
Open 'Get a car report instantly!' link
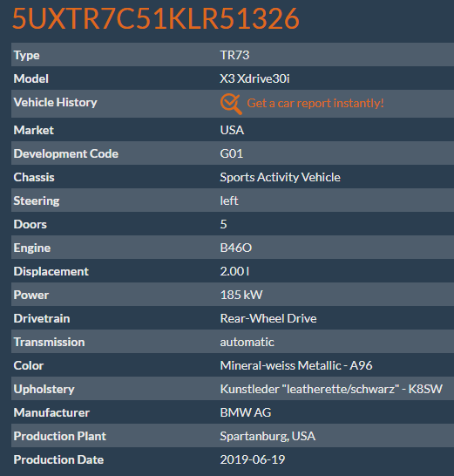tap(315, 103)
